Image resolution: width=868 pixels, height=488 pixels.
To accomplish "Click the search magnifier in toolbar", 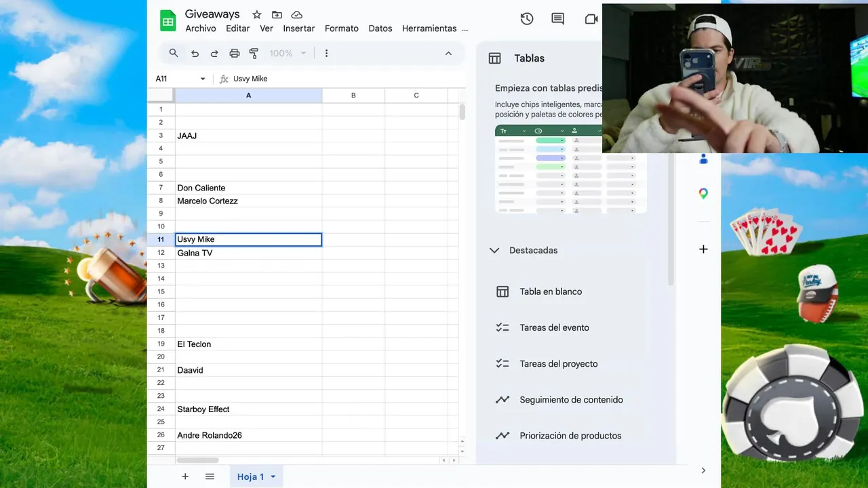I will (x=174, y=53).
